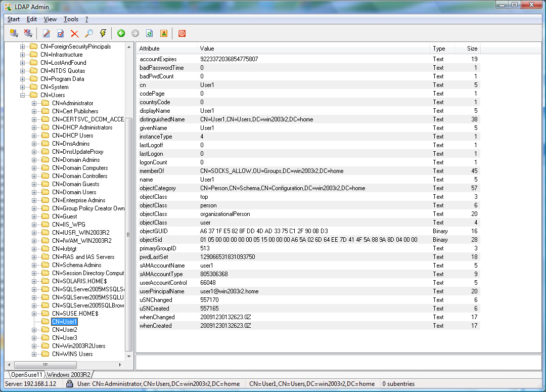
Task: Click tree scrollbar up arrow
Action: pos(129,47)
